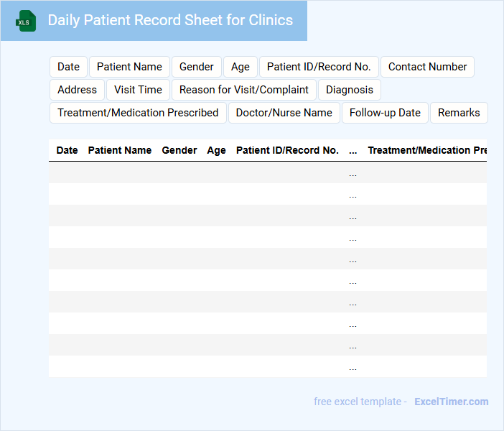Click the Doctor/Nurse Name tag
Viewport: 504px width, 431px height.
click(x=284, y=113)
